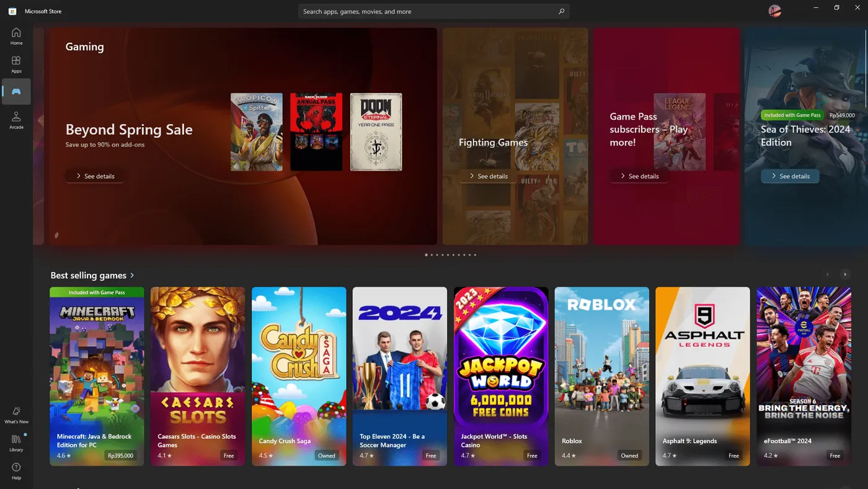
Task: Open Roblox game card
Action: pos(602,376)
